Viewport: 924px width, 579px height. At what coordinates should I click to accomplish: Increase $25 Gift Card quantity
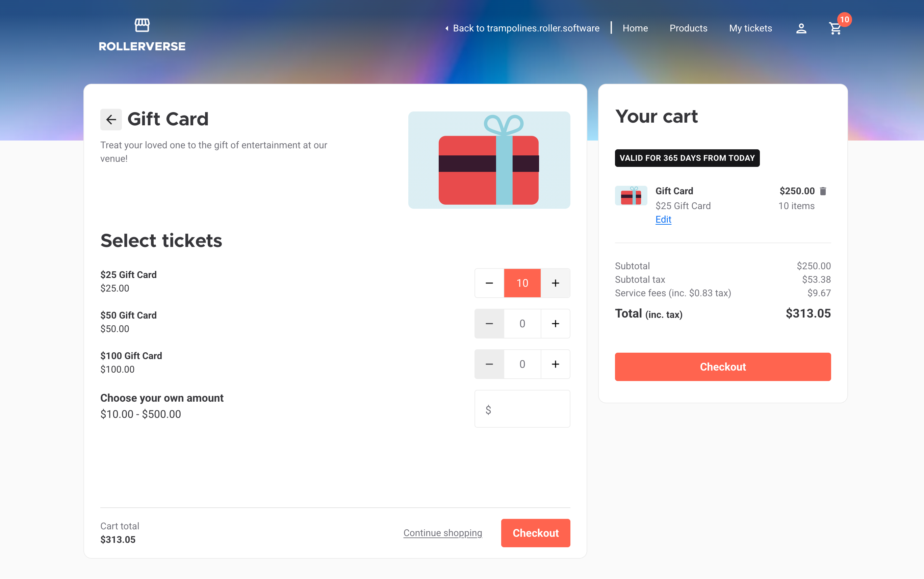click(556, 283)
